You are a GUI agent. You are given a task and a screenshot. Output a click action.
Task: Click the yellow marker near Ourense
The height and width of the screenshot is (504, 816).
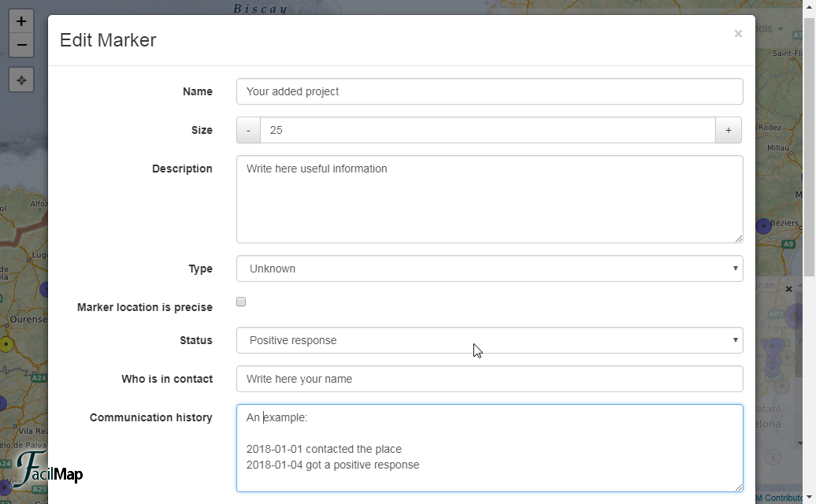[6, 343]
